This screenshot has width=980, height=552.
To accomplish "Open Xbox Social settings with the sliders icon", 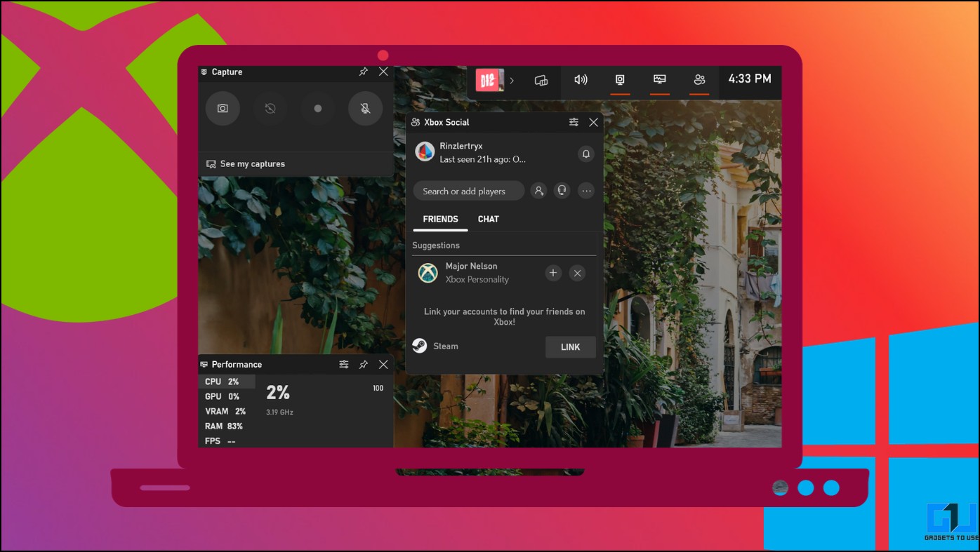I will pyautogui.click(x=573, y=121).
